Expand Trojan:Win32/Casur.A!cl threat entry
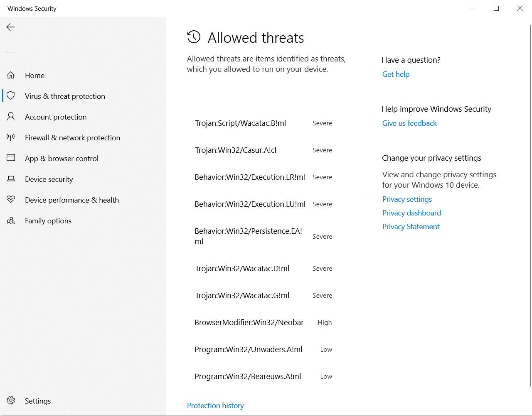 [264, 150]
